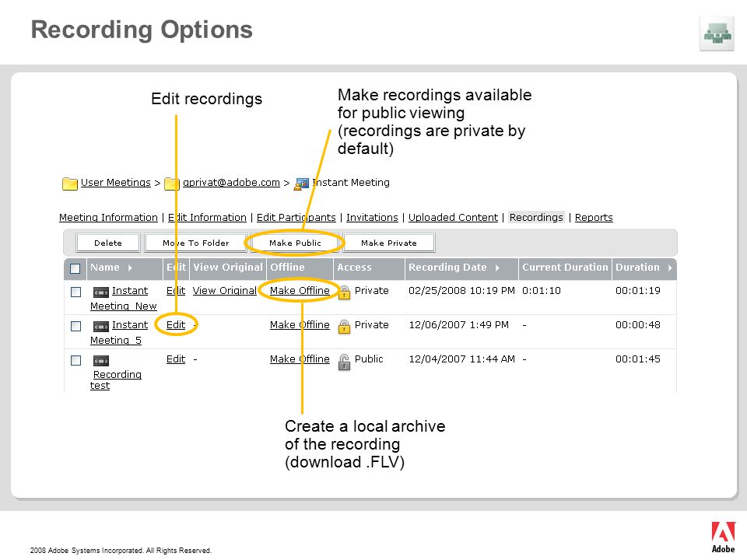The height and width of the screenshot is (560, 747).
Task: Click recording icon for Recording test
Action: coord(101,361)
